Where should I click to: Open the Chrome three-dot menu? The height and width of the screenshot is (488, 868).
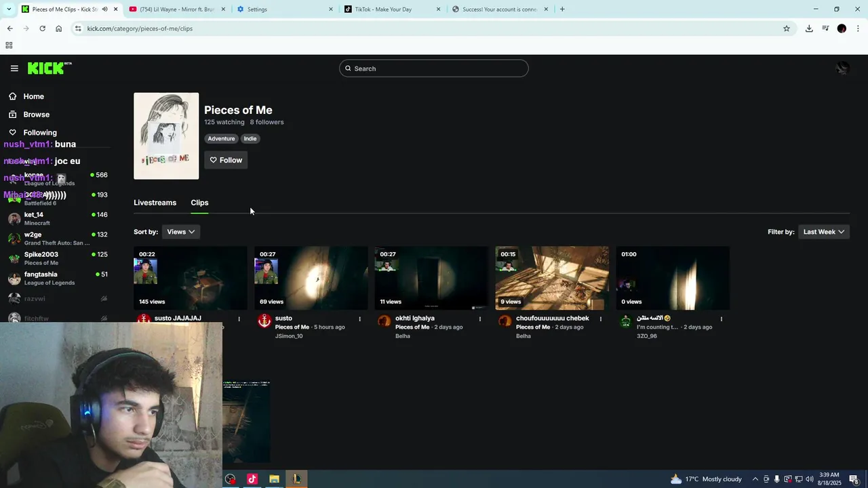coord(858,28)
